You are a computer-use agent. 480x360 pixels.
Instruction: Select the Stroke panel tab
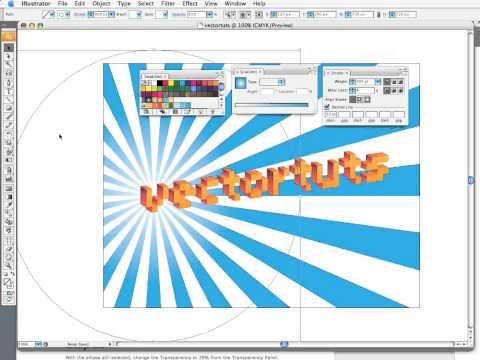coord(337,72)
